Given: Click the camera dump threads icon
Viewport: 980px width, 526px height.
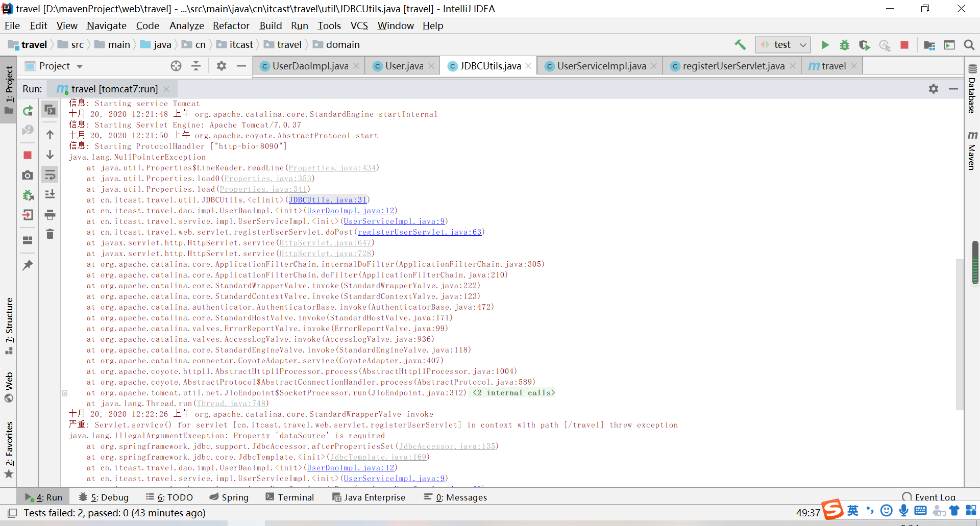Looking at the screenshot, I should pos(28,175).
